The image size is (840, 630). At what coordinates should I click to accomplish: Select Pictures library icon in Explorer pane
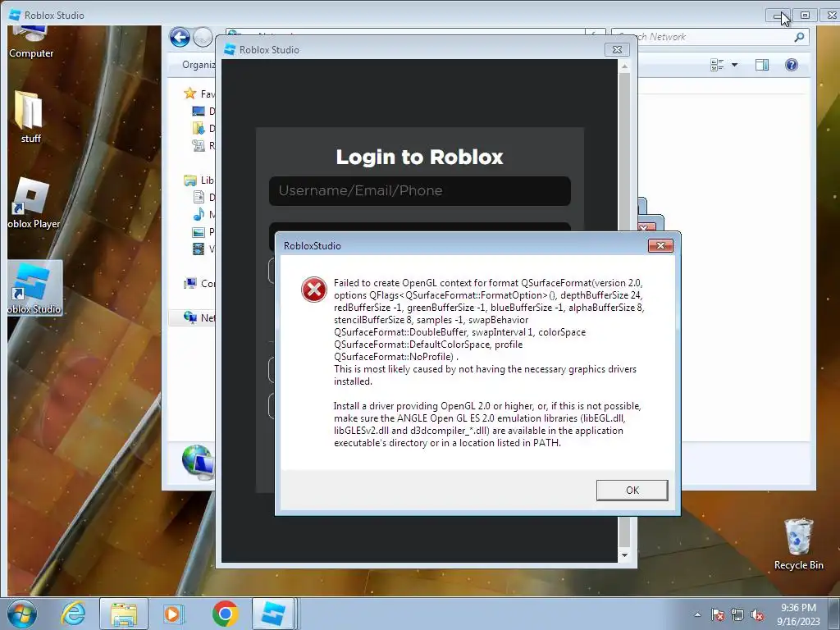[x=199, y=232]
